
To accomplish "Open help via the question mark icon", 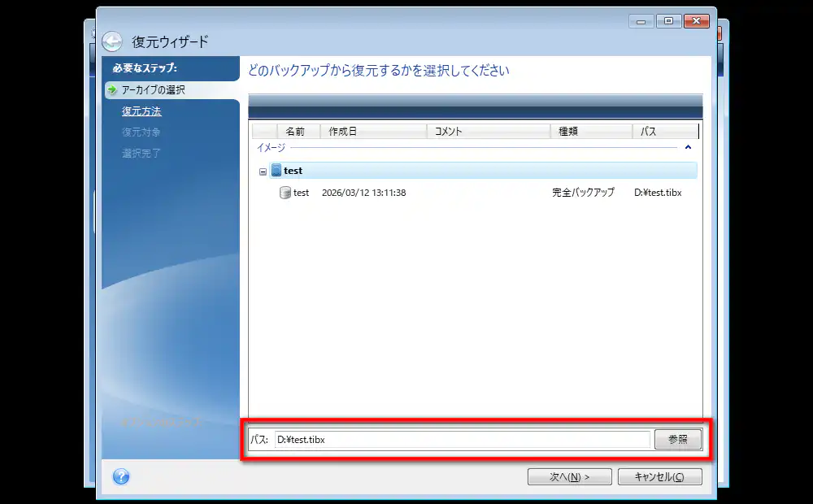I will point(121,477).
